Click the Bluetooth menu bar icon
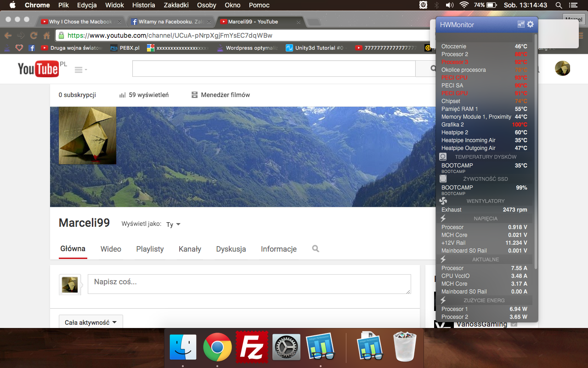588x368 pixels. tap(436, 5)
